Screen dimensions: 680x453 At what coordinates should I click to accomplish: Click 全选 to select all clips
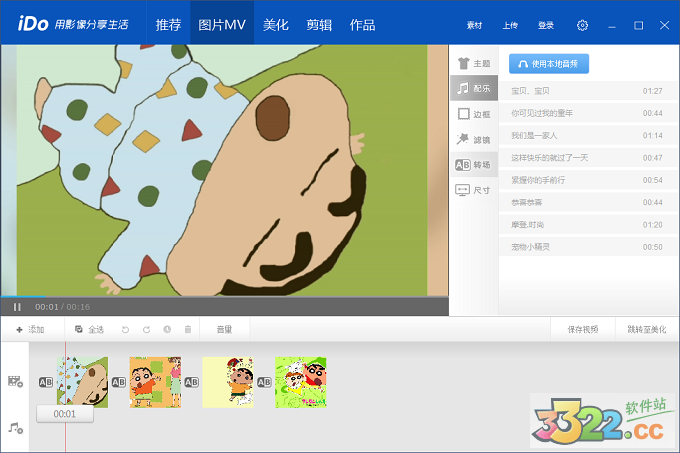point(89,329)
